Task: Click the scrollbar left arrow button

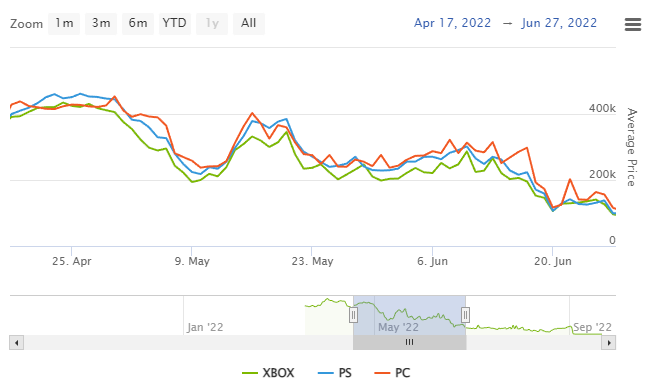Action: pyautogui.click(x=17, y=343)
